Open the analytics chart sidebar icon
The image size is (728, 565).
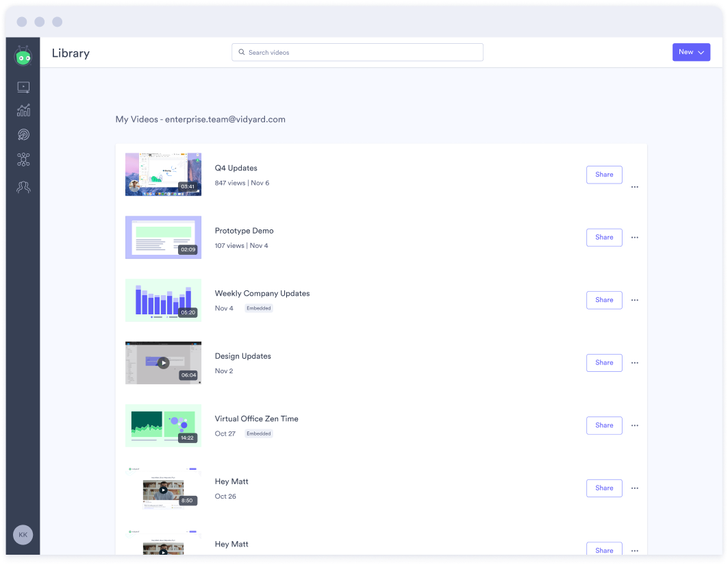pyautogui.click(x=23, y=110)
